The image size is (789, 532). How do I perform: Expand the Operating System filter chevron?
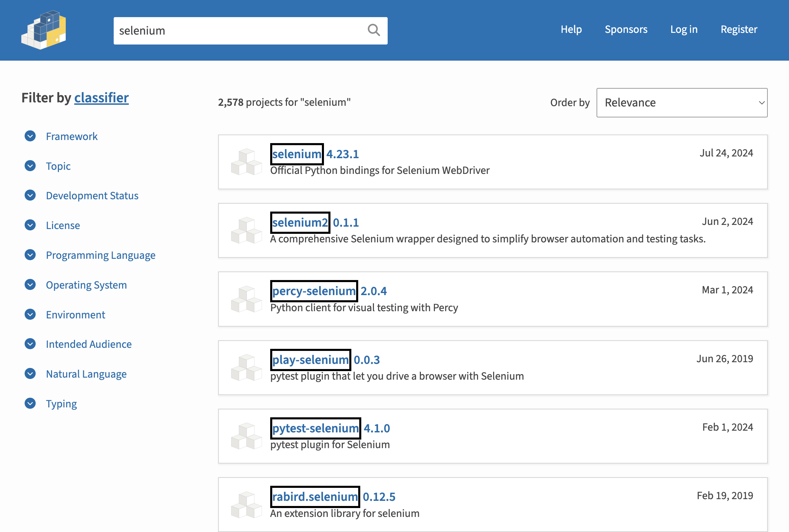tap(30, 284)
